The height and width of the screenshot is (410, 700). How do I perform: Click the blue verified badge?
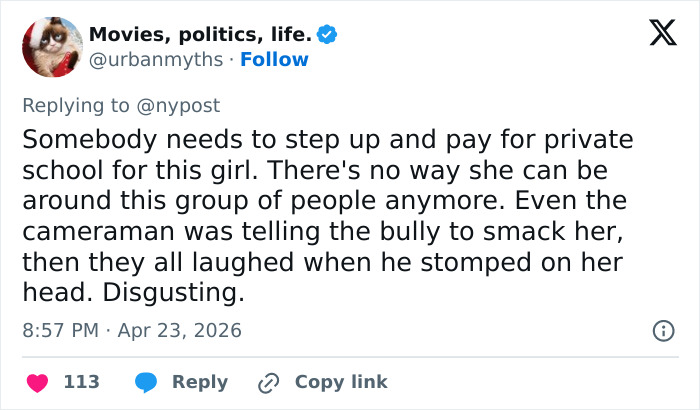(x=327, y=35)
